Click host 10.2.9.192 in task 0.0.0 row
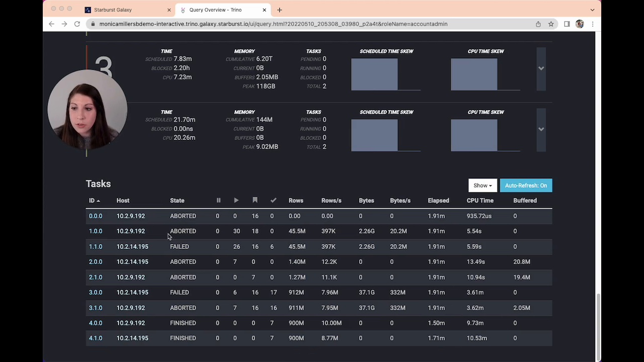The height and width of the screenshot is (362, 644). pos(130,216)
